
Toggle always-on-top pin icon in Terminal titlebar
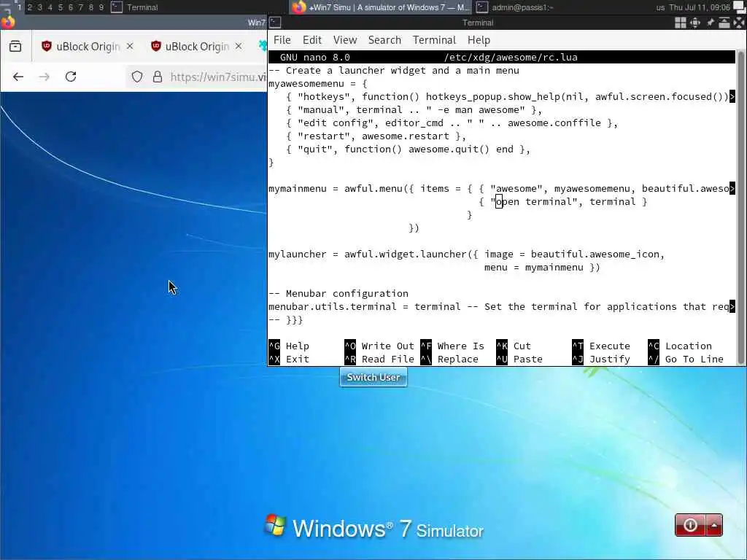click(x=711, y=23)
